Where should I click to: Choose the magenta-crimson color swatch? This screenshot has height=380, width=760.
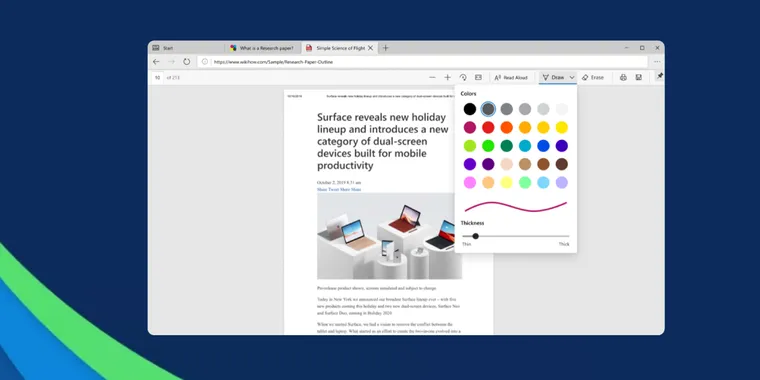(x=470, y=127)
